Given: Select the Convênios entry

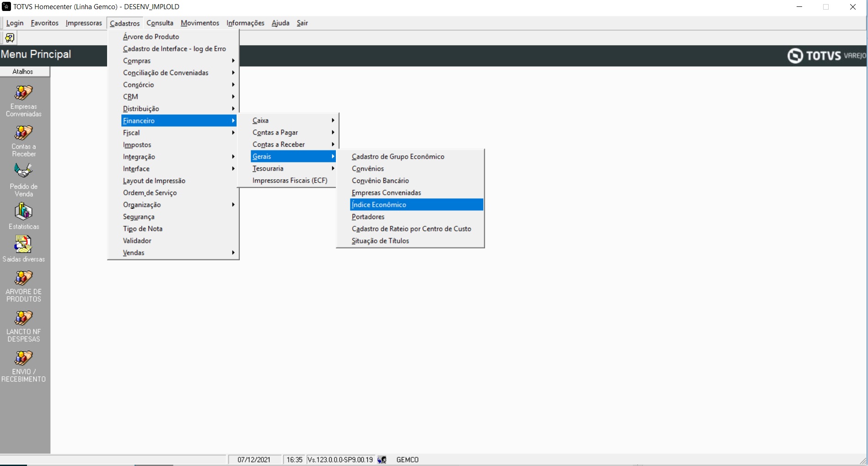Looking at the screenshot, I should [x=416, y=169].
